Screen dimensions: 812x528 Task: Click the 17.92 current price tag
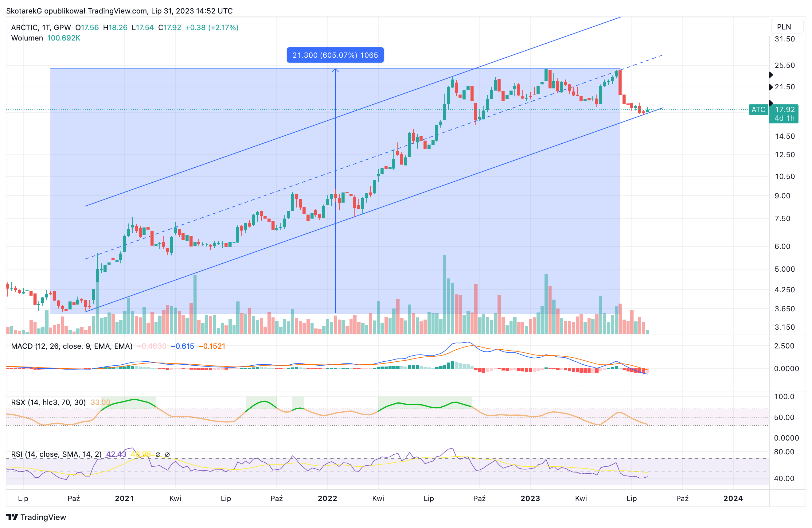coord(785,110)
